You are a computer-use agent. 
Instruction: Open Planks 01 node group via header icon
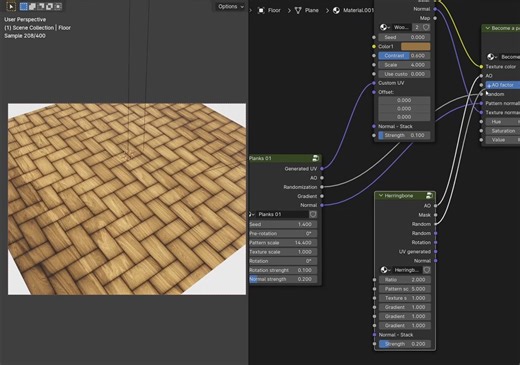point(315,158)
